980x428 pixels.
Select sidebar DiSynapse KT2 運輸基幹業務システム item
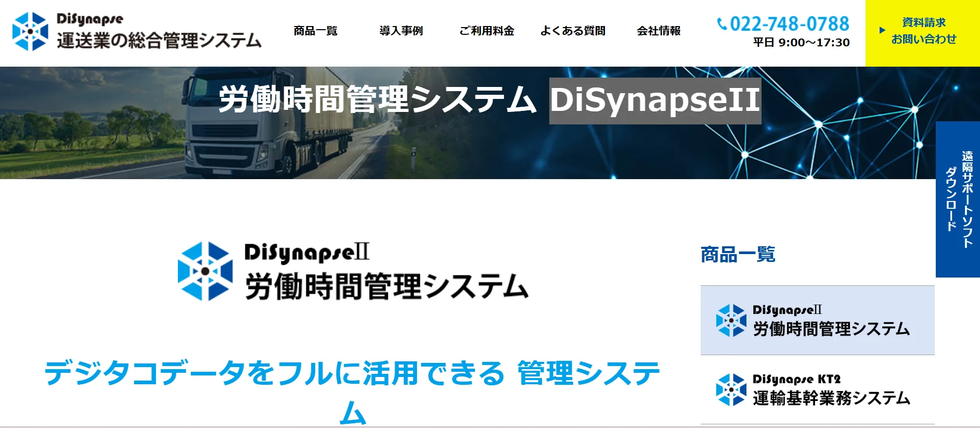point(817,389)
